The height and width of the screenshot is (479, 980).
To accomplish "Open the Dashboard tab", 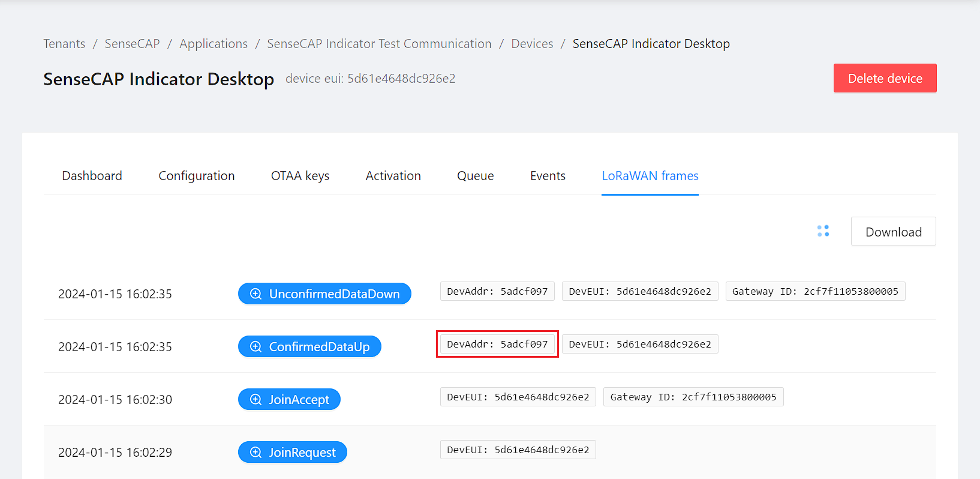I will [x=92, y=176].
